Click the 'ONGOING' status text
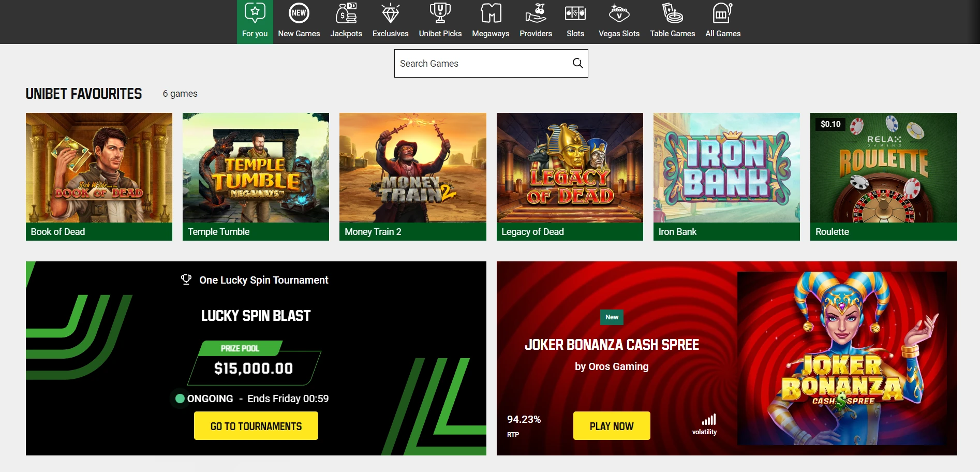Screen dimensions: 980x472 click(210, 399)
